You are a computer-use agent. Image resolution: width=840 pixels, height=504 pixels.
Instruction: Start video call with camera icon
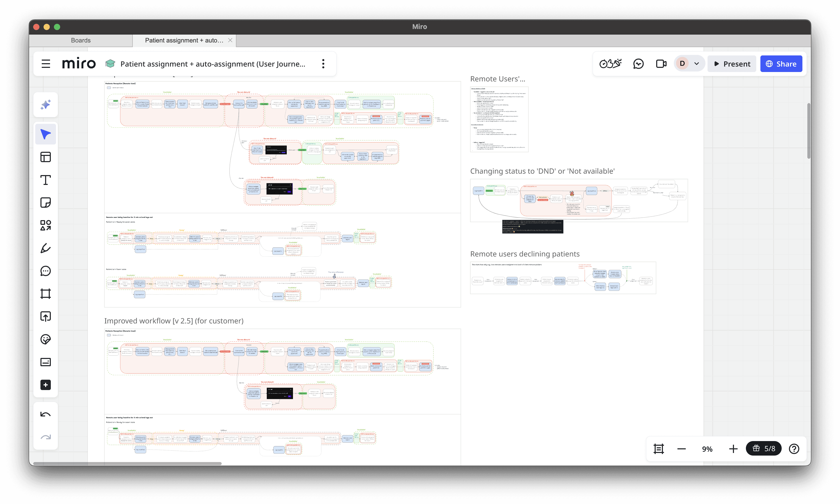tap(661, 64)
